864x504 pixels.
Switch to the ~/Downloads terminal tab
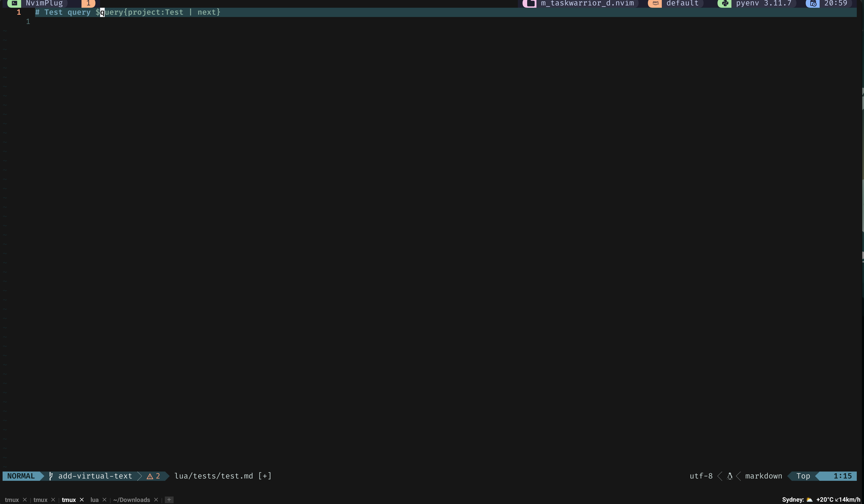132,500
